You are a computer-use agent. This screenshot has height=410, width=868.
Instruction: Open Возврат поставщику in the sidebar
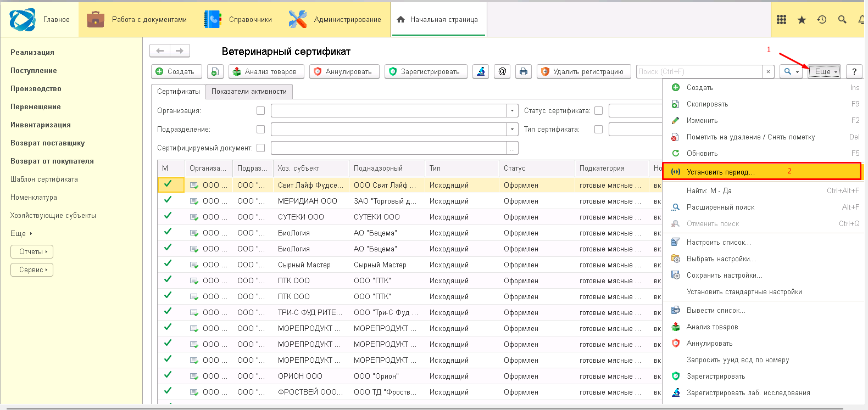click(48, 143)
